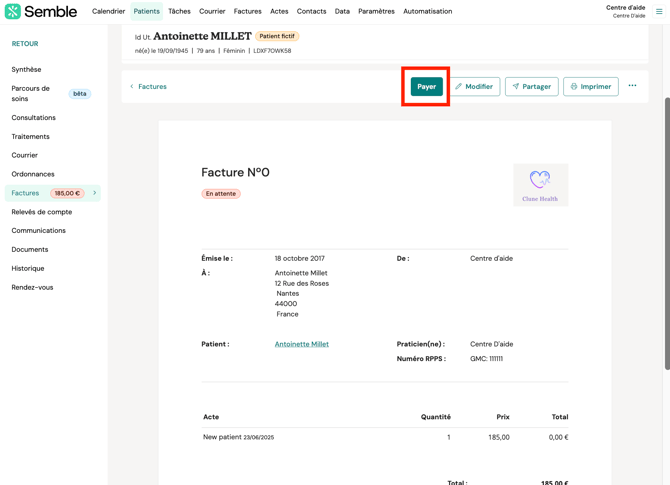This screenshot has height=485, width=670.
Task: Expand the Factures sidebar chevron
Action: [95, 193]
